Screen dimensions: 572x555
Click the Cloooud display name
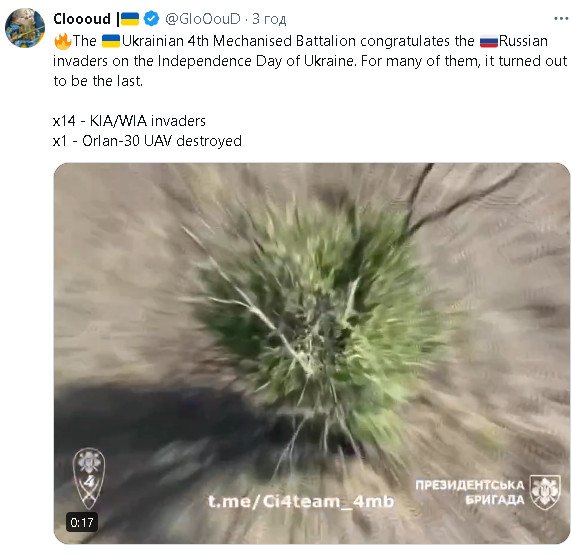click(x=82, y=19)
